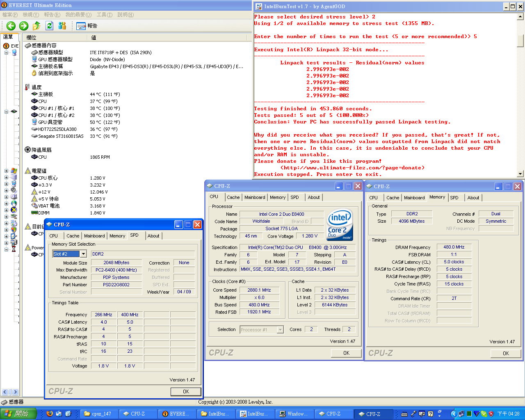Open the 我的最愛(O) menu in EVEREST

pos(78,15)
